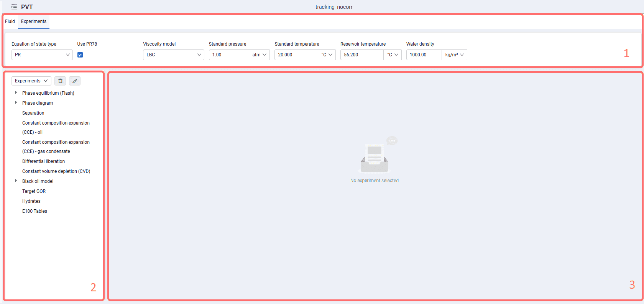Click the Water density value field

click(x=424, y=55)
